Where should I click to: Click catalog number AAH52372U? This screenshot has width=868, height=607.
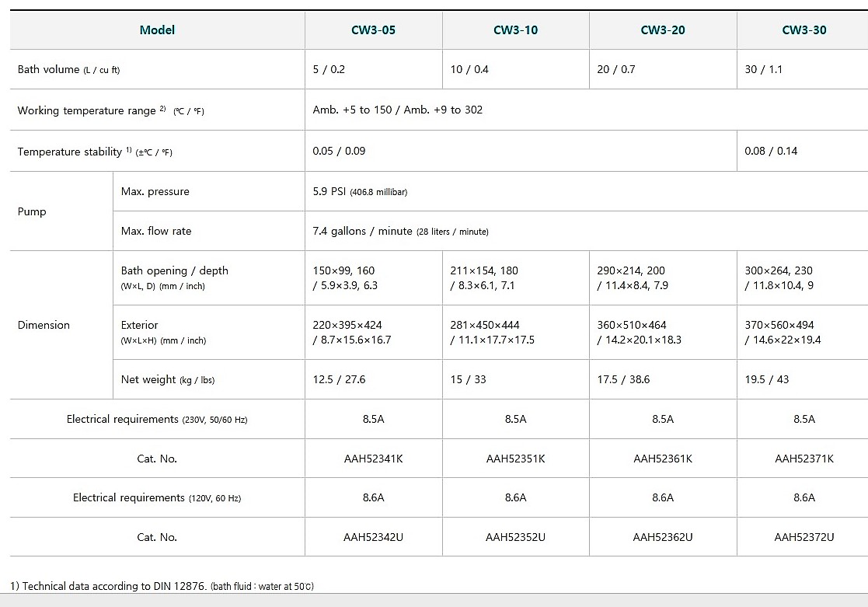(x=804, y=537)
